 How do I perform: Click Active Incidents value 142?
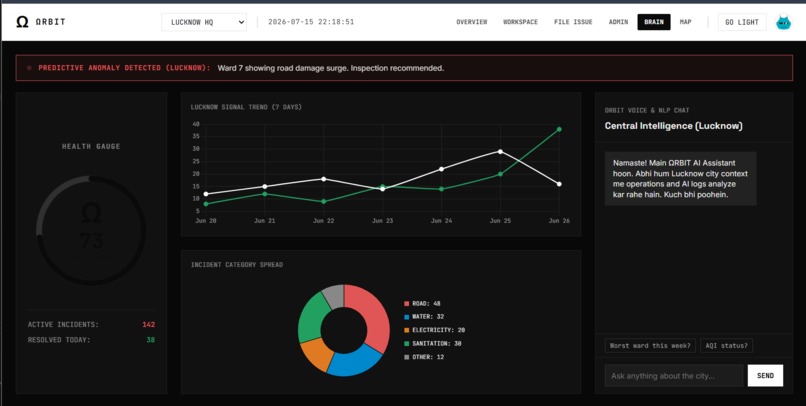click(149, 325)
